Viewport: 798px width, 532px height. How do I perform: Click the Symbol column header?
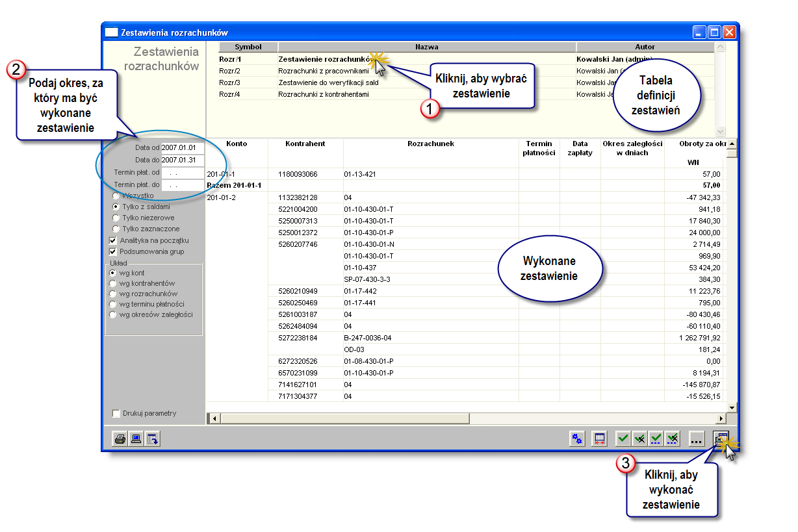[248, 47]
